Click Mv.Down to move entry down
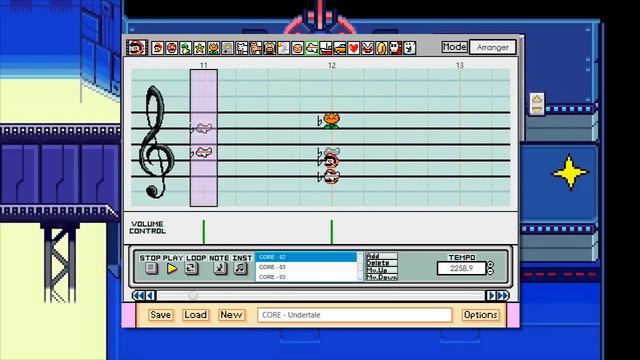Image resolution: width=640 pixels, height=360 pixels. point(381,277)
